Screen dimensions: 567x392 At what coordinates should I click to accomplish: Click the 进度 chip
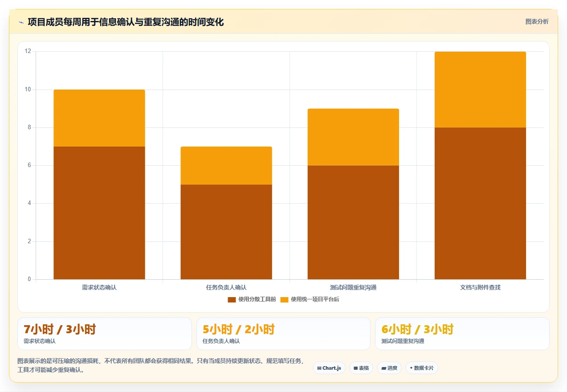(x=389, y=368)
